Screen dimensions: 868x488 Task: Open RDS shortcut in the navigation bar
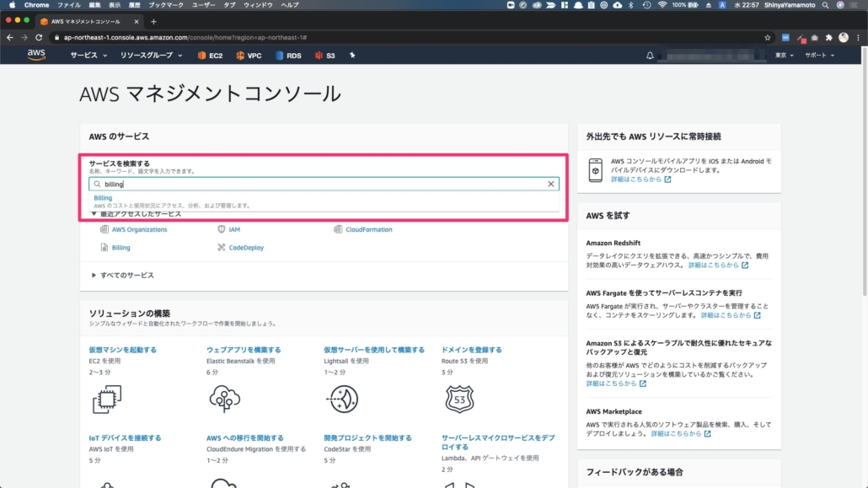[287, 56]
